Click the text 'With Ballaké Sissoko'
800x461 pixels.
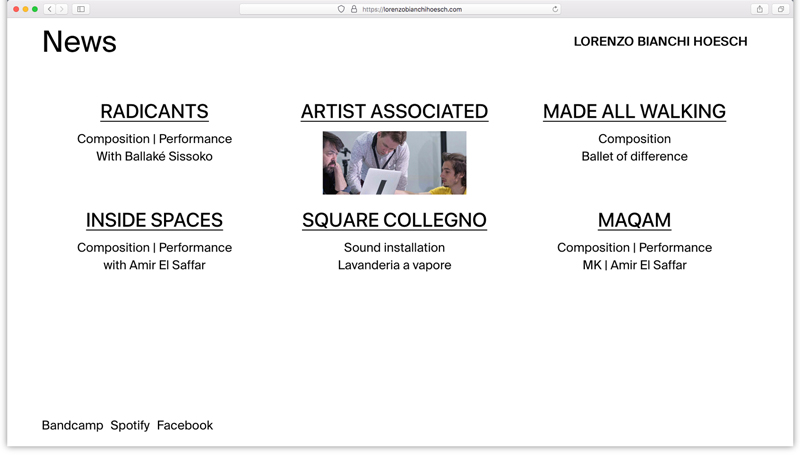pyautogui.click(x=155, y=156)
